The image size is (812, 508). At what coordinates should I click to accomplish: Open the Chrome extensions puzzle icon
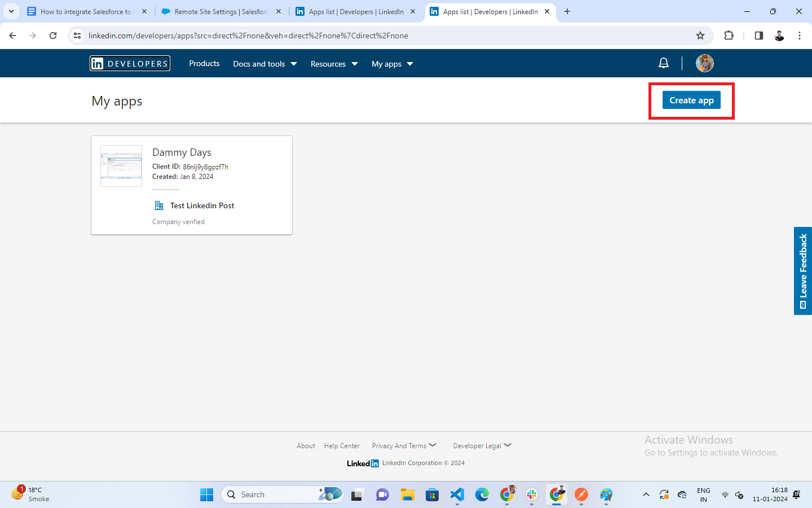click(x=729, y=36)
